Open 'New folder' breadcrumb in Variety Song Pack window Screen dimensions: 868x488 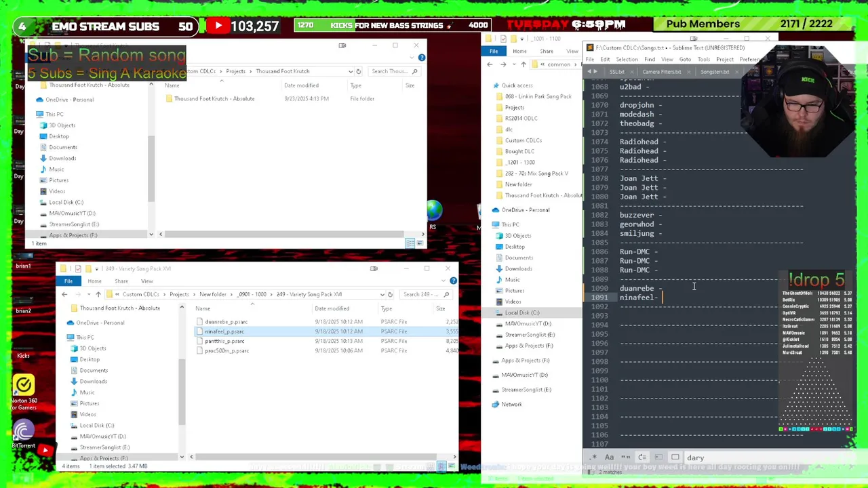tap(212, 294)
